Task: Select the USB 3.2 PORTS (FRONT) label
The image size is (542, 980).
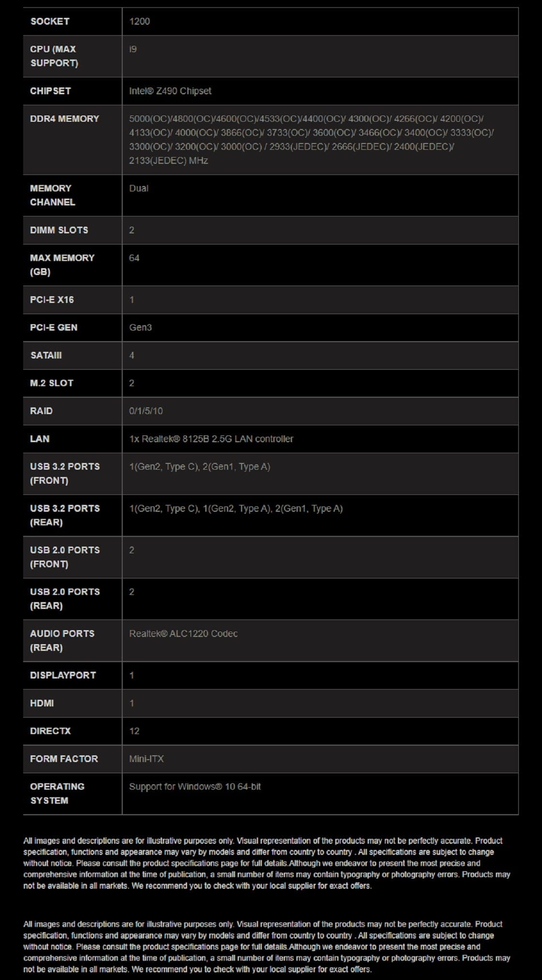Action: [65, 473]
